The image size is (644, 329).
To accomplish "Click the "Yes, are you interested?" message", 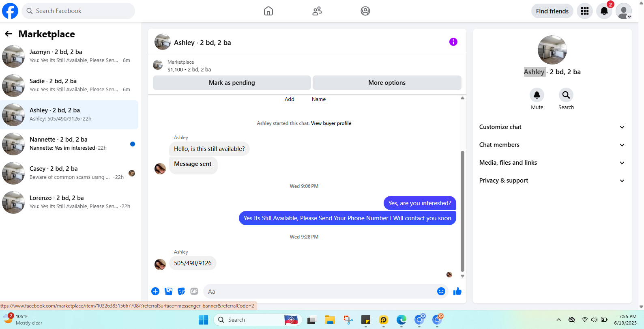I will click(420, 203).
